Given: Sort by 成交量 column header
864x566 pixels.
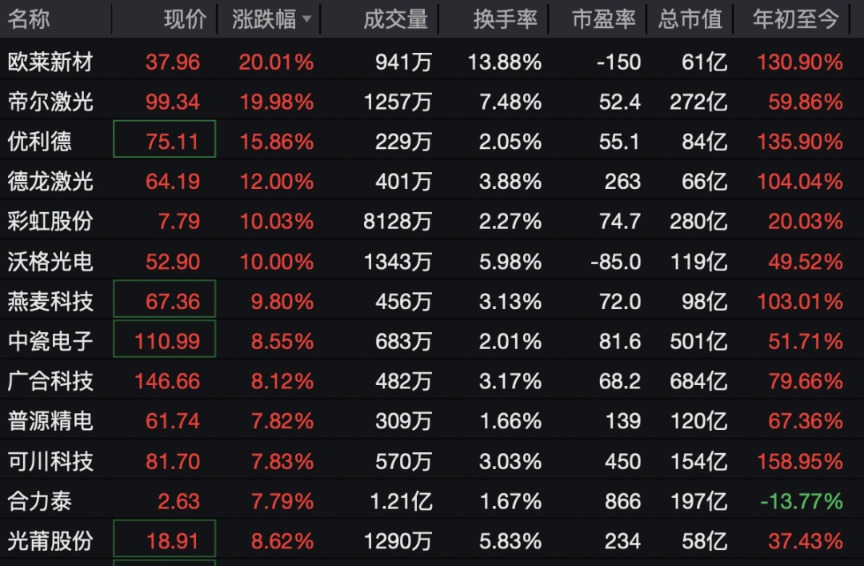Looking at the screenshot, I should (395, 20).
